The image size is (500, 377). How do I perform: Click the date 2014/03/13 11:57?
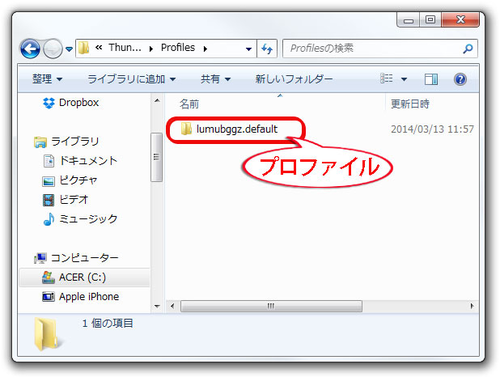(x=432, y=129)
